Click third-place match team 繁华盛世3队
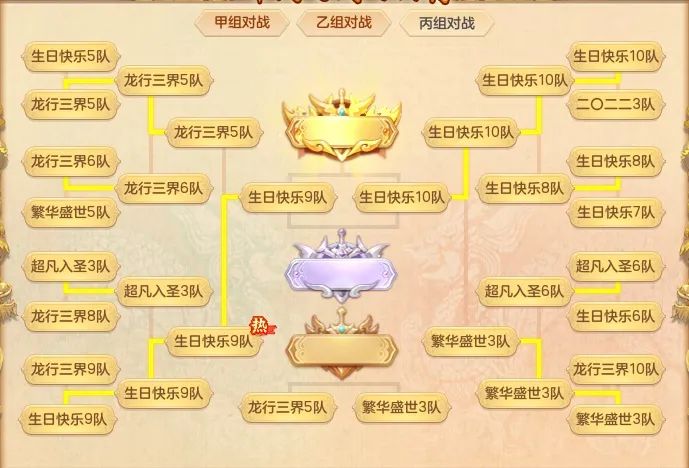Image resolution: width=689 pixels, height=468 pixels. click(x=402, y=407)
